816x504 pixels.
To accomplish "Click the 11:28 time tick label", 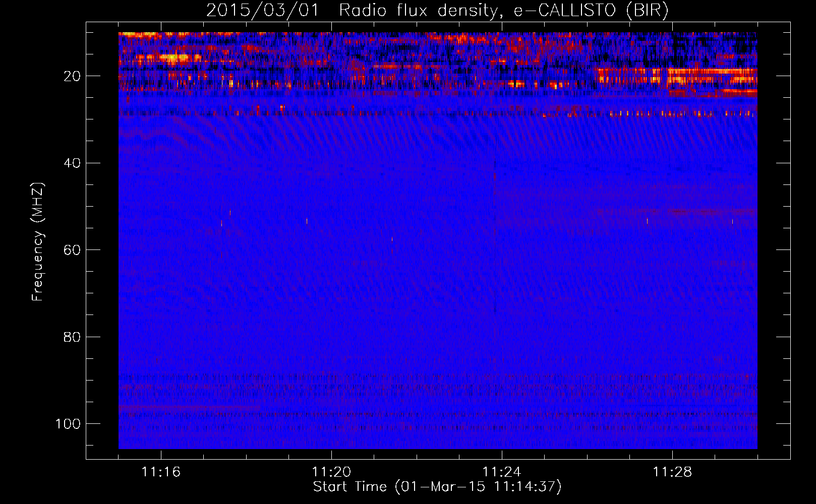I will [x=672, y=472].
